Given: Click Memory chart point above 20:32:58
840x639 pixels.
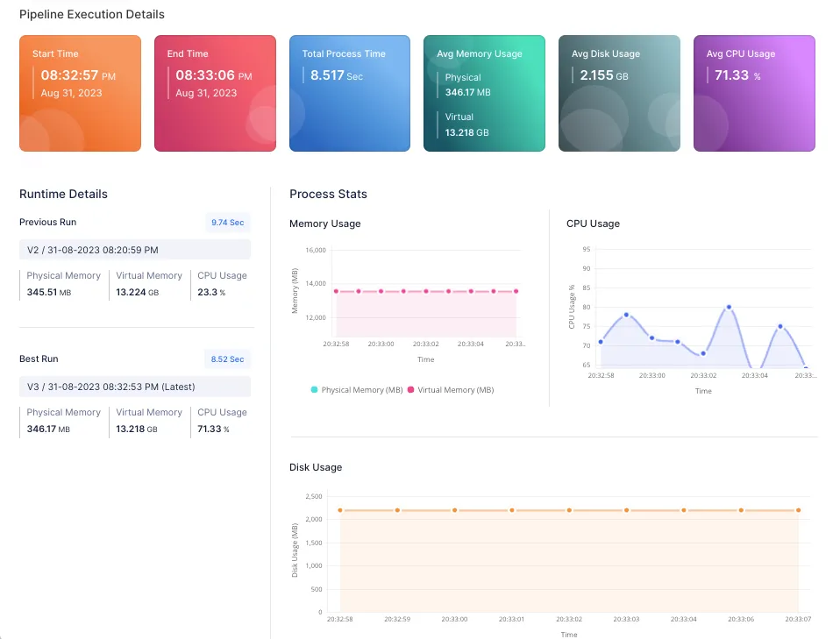Looking at the screenshot, I should point(336,291).
